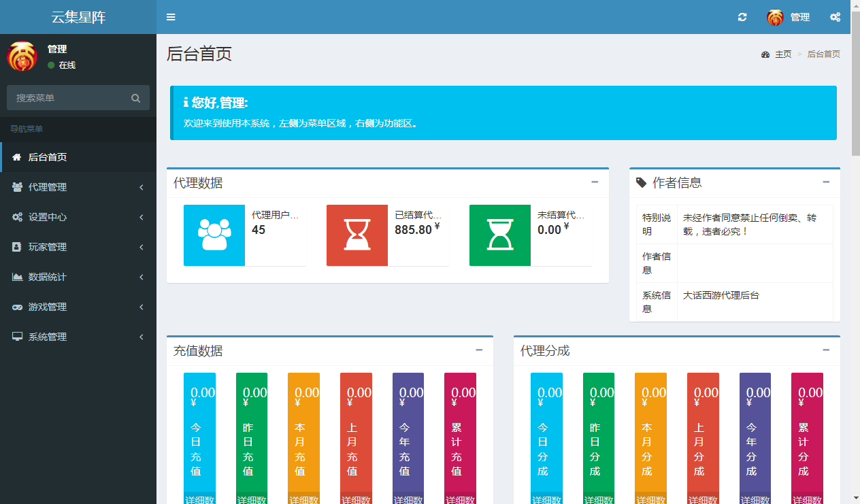This screenshot has height=504, width=860.
Task: Expand the 代理管理 sidebar menu
Action: point(78,187)
